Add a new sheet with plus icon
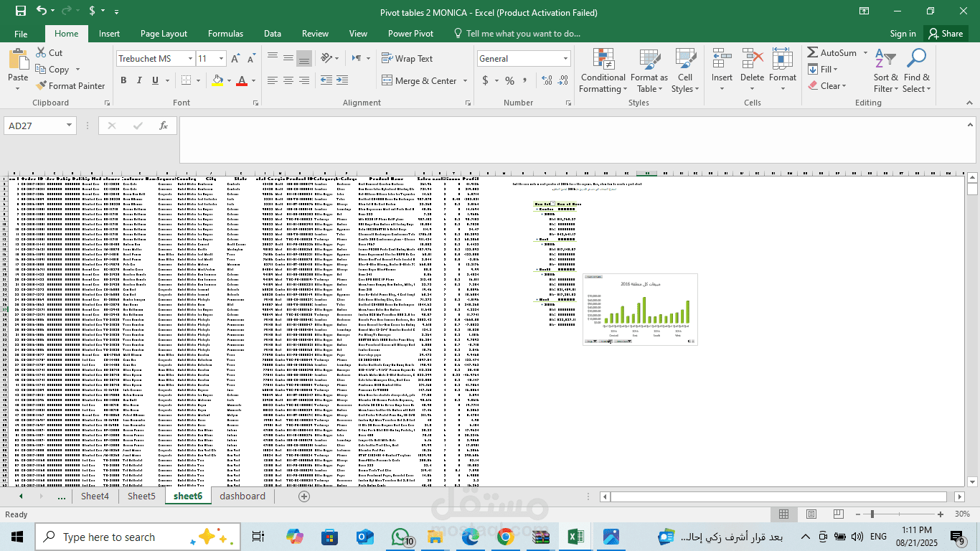The image size is (980, 551). coord(304,496)
